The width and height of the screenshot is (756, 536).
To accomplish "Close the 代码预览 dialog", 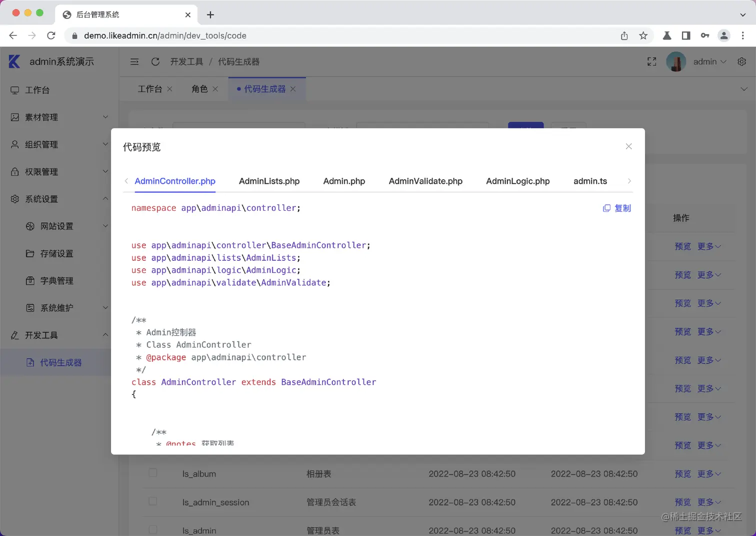I will [628, 146].
